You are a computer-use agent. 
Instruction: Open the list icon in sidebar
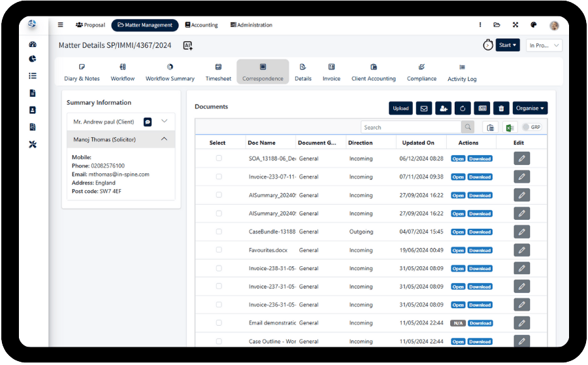click(33, 76)
